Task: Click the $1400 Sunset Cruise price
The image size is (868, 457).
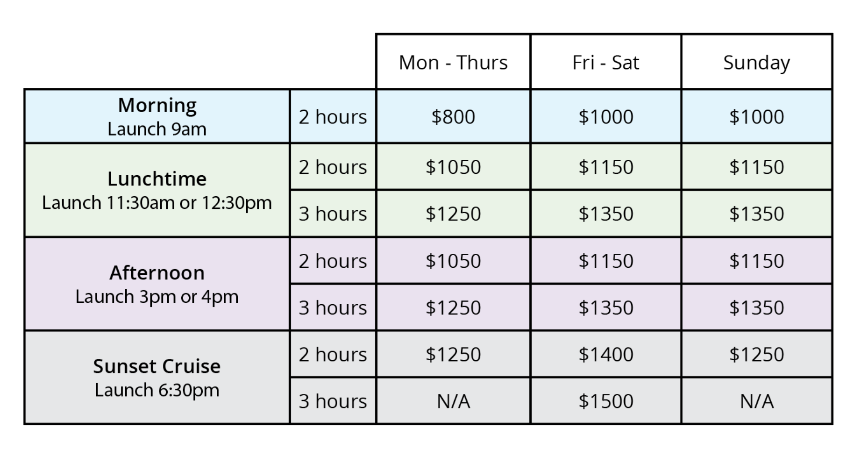Action: point(605,354)
